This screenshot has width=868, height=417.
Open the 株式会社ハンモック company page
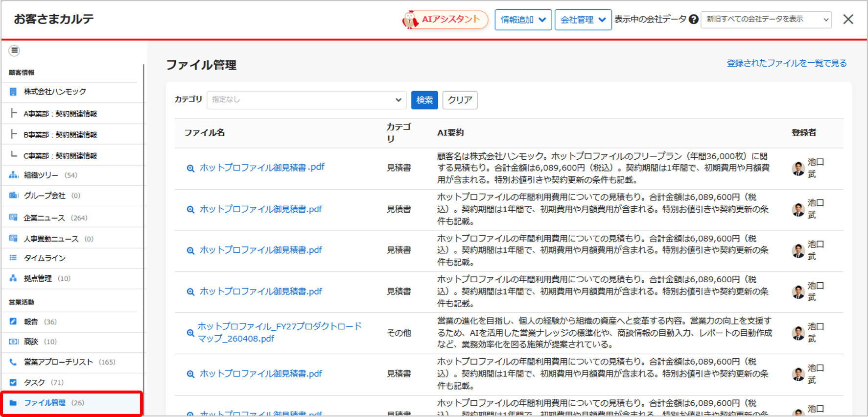55,92
